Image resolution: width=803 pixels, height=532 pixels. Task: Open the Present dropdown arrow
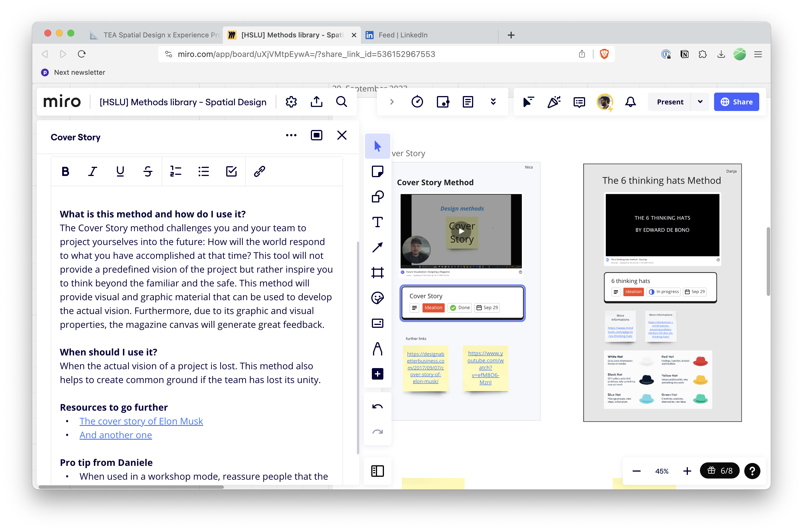point(700,102)
